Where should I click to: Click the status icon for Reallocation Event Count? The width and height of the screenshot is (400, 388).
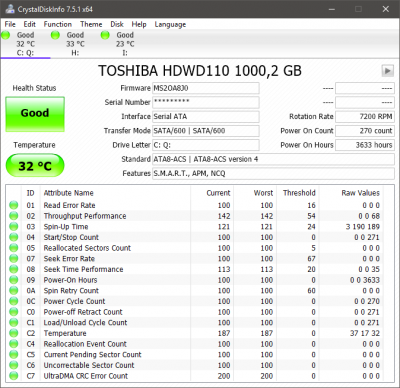pos(14,344)
